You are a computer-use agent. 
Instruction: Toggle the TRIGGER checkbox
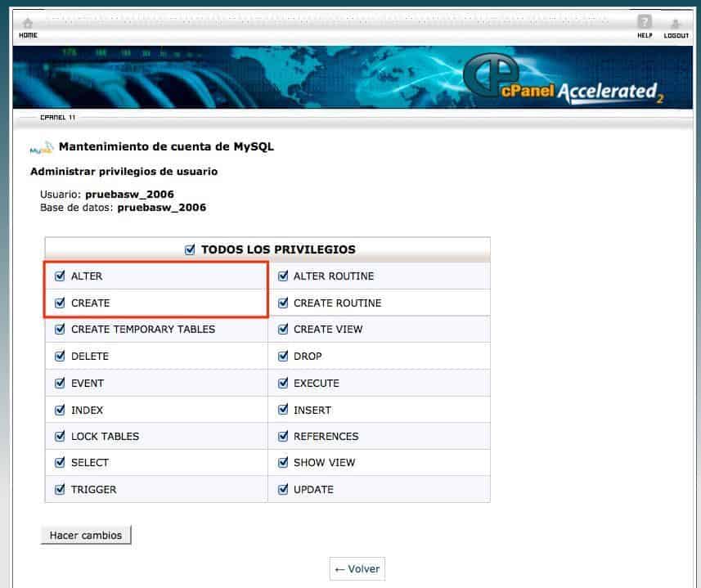coord(60,489)
